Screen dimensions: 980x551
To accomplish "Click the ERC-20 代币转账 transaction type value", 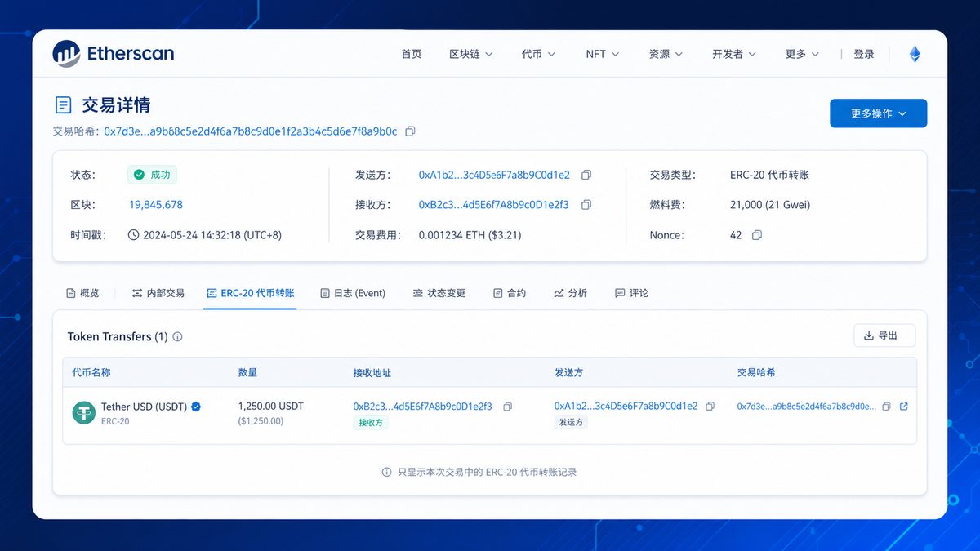I will click(769, 175).
